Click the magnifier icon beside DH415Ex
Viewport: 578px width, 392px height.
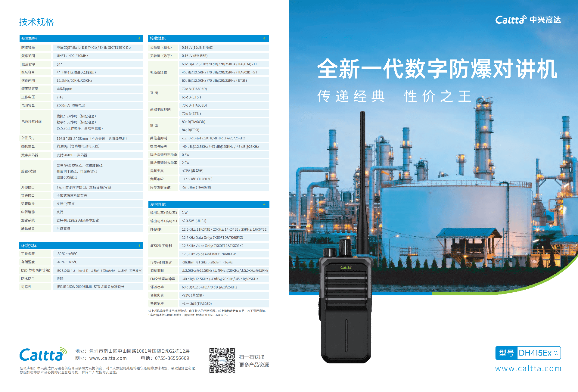[x=556, y=353]
